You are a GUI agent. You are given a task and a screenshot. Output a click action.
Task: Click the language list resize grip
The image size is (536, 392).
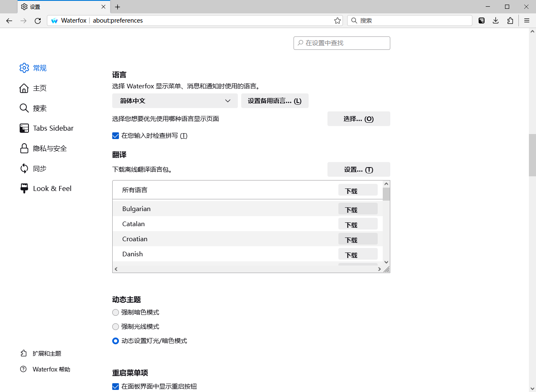pyautogui.click(x=387, y=269)
